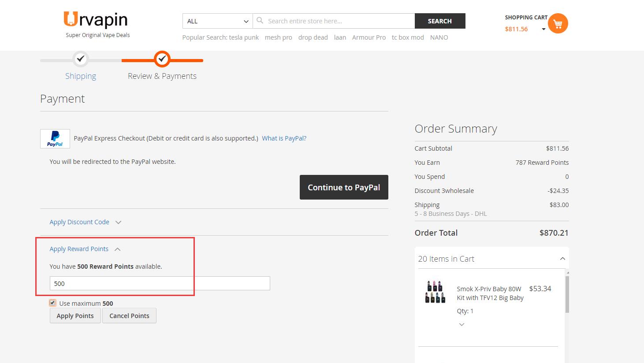The width and height of the screenshot is (644, 363).
Task: Search popular term drop dead
Action: click(313, 37)
